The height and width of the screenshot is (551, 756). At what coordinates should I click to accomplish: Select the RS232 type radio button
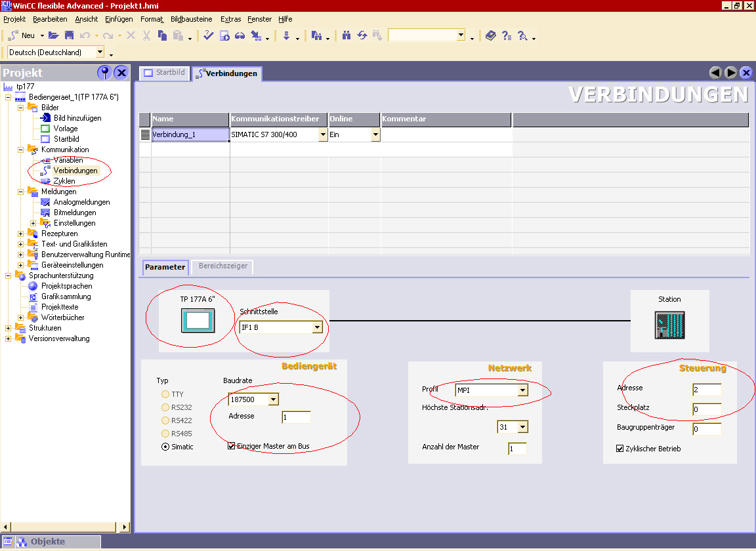pos(165,407)
